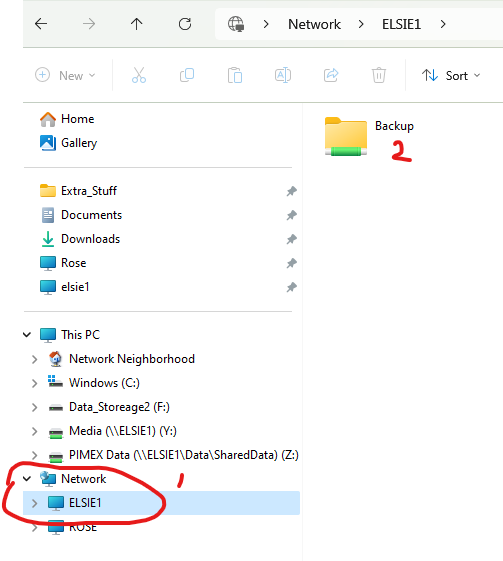Click the Backup folder name label
This screenshot has width=503, height=561.
(394, 126)
